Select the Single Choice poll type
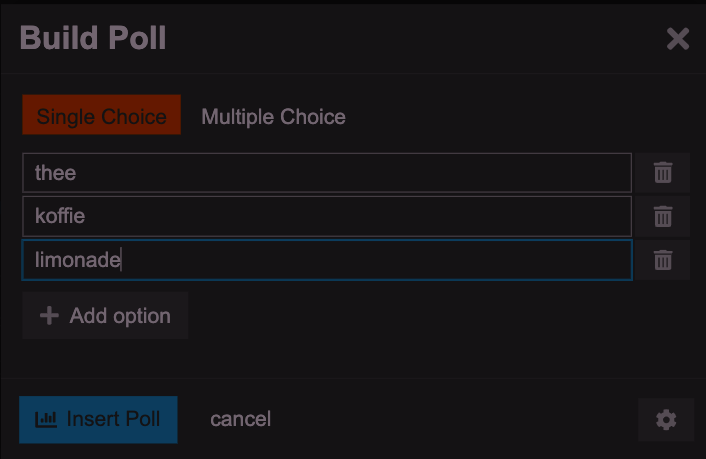 [x=101, y=115]
